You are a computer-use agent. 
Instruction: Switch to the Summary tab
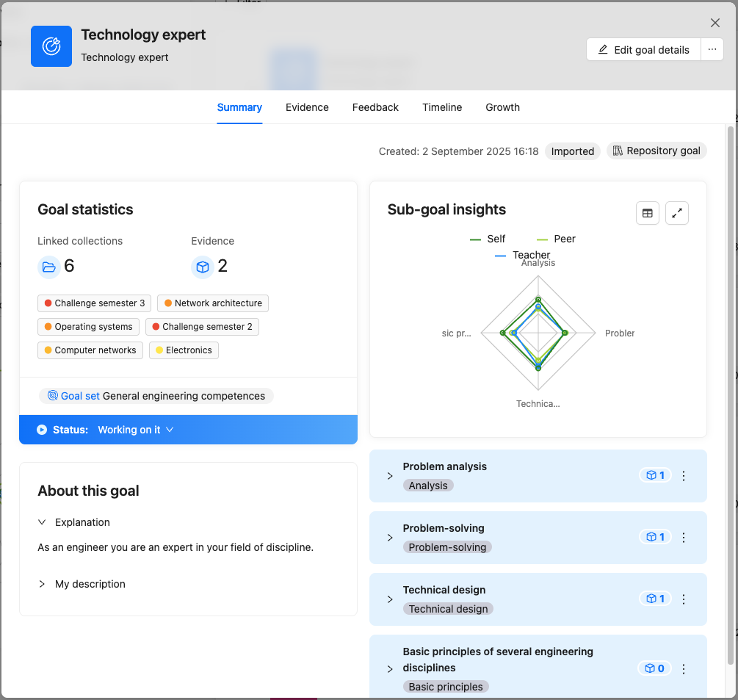pos(239,107)
